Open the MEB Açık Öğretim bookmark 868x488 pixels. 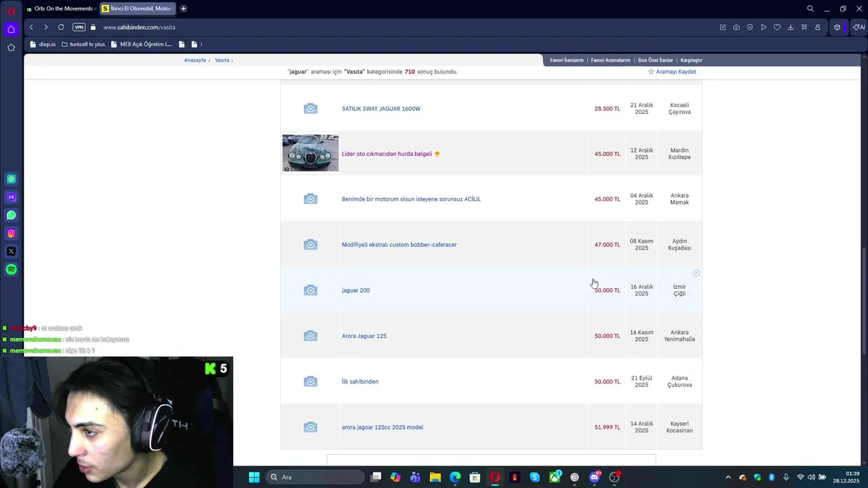tap(141, 44)
